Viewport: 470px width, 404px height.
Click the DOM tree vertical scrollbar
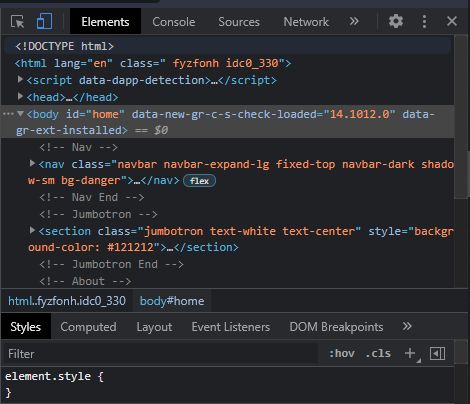click(x=461, y=117)
